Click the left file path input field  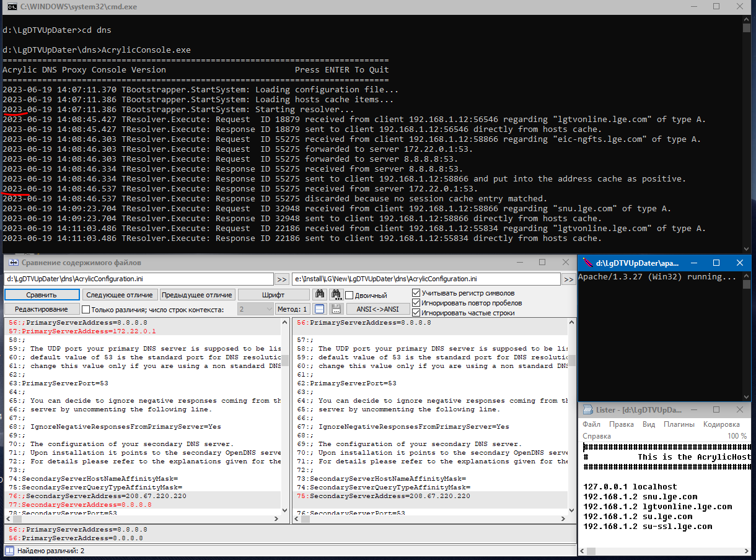(139, 279)
